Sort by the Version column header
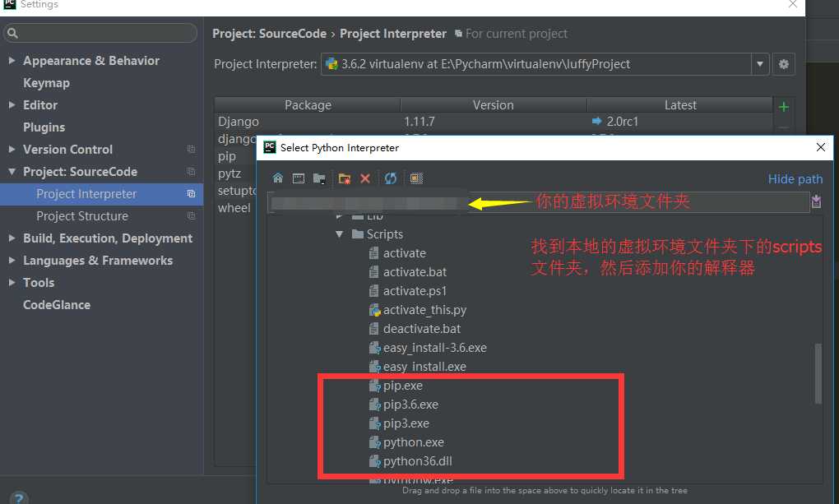 [493, 105]
